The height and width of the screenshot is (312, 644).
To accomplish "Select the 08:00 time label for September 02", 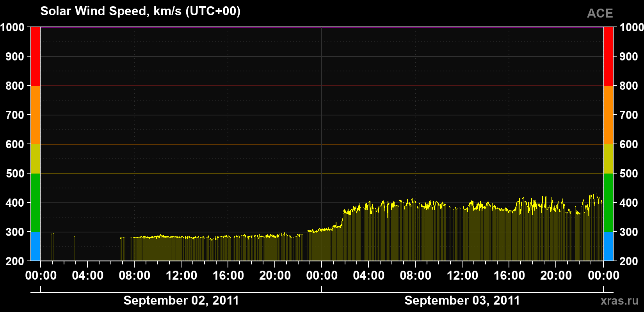I will point(135,276).
